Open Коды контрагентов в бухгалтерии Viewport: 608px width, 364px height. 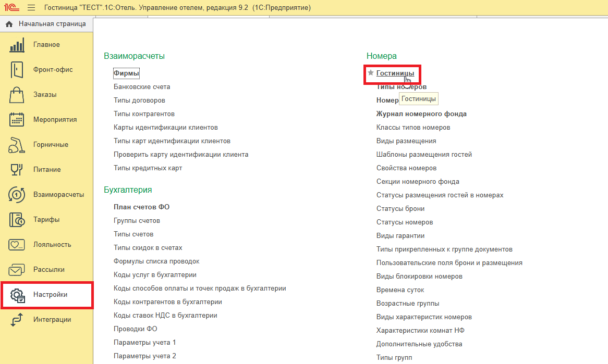(x=168, y=302)
